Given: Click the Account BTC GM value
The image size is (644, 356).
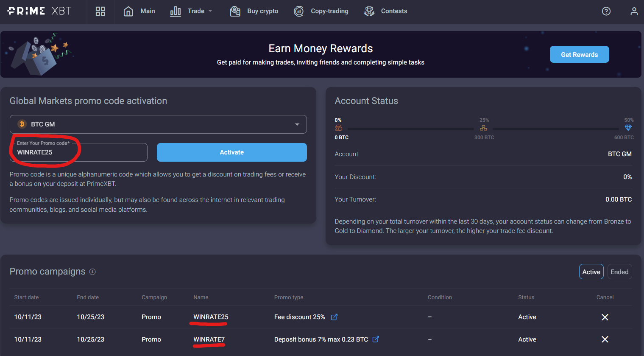Looking at the screenshot, I should (620, 154).
